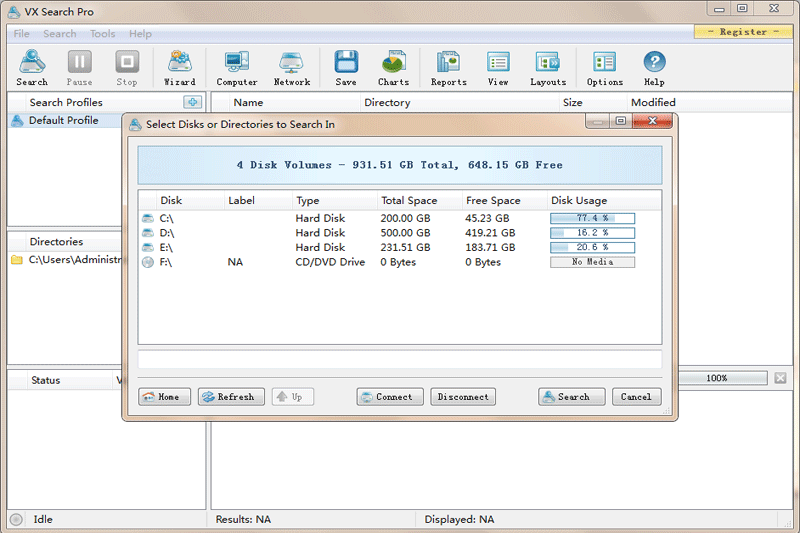
Task: Click the F: drive disc icon
Action: tap(148, 262)
